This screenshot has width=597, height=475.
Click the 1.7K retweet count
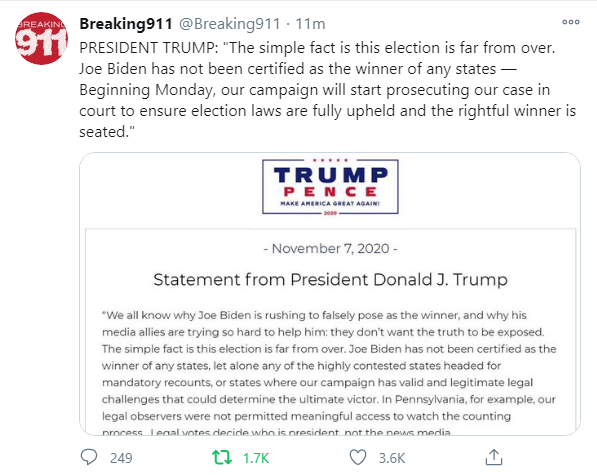[x=256, y=458]
